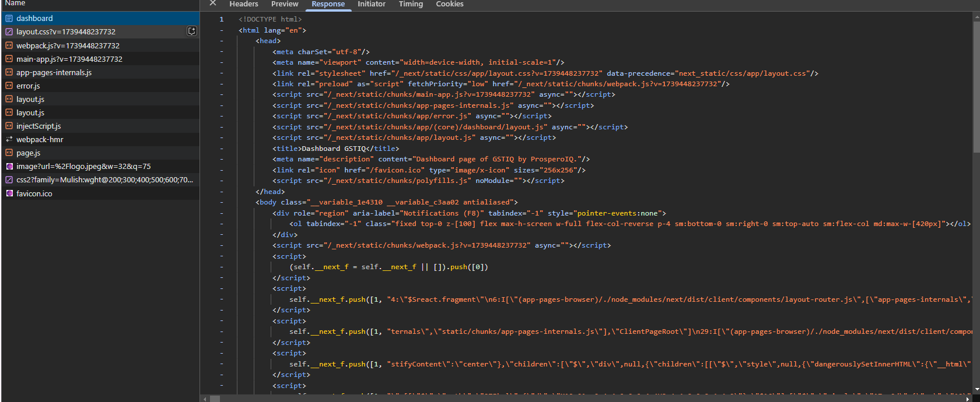Image resolution: width=980 pixels, height=402 pixels.
Task: Select the image?url=%2Flogo.jpeg request name
Action: [x=83, y=166]
